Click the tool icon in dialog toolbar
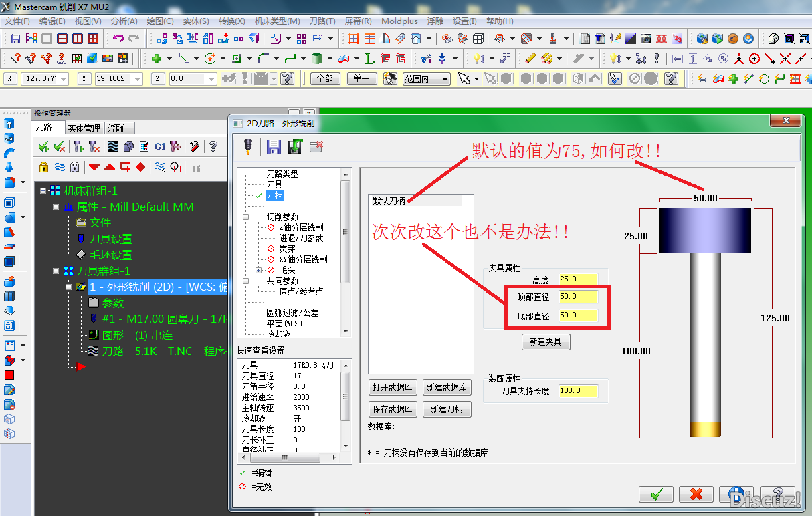 click(247, 146)
